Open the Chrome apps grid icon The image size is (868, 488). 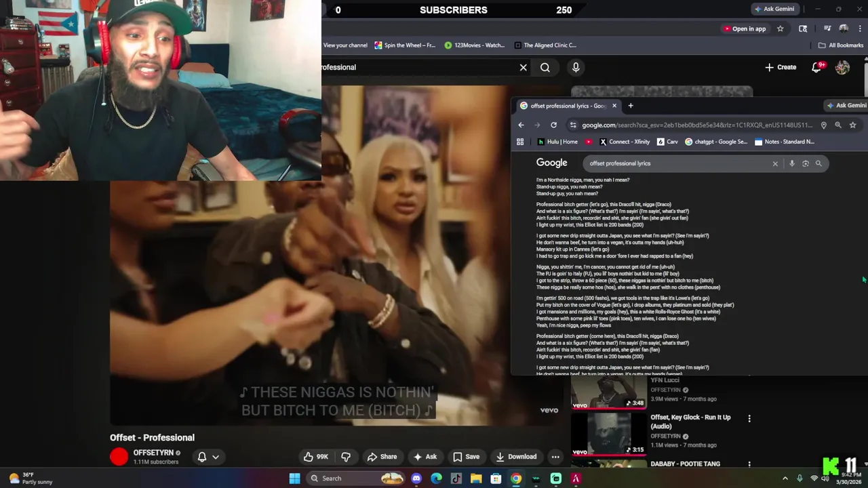pos(520,142)
